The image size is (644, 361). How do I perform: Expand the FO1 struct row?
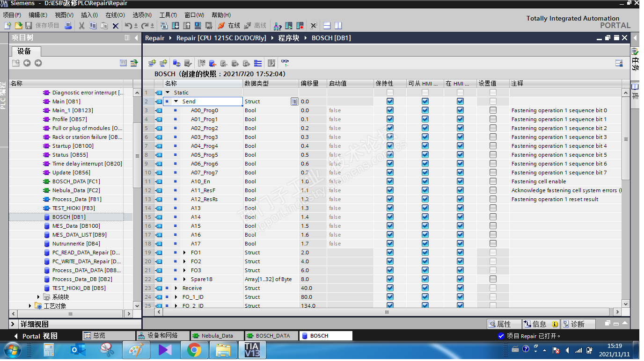click(x=184, y=253)
